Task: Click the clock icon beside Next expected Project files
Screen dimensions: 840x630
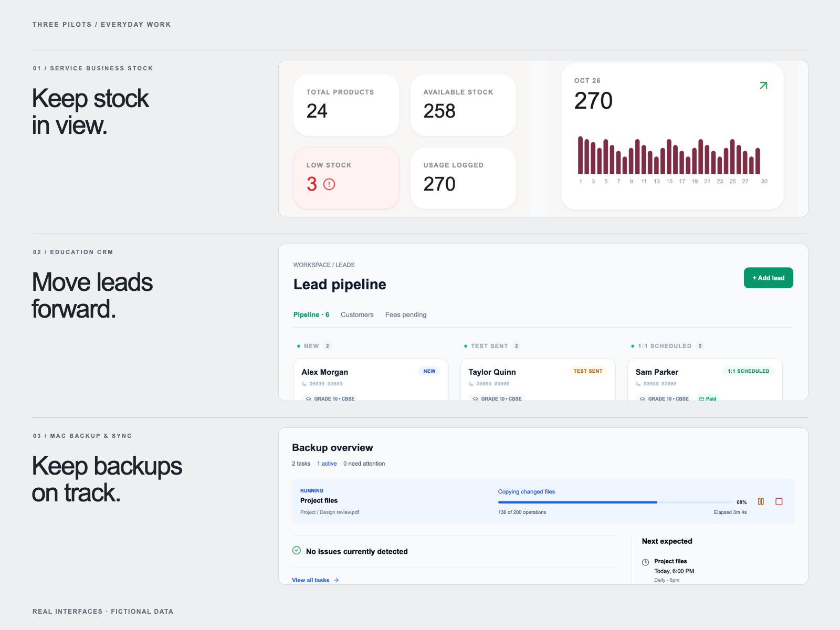Action: point(646,562)
